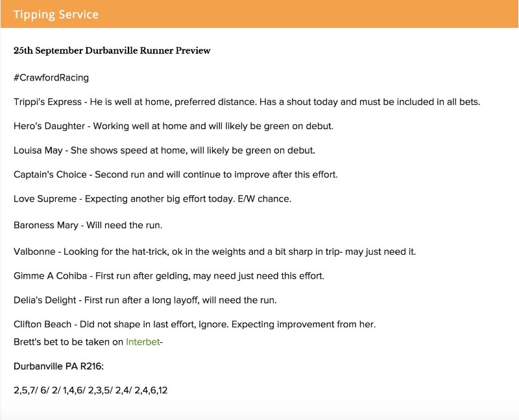The image size is (519, 420).
Task: Click the Valbonne hat-trick comment
Action: click(214, 251)
